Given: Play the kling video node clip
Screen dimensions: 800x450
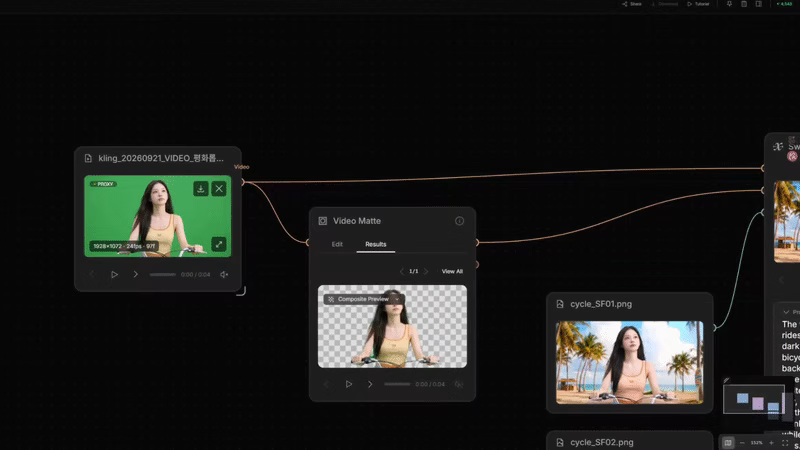Looking at the screenshot, I should pyautogui.click(x=114, y=274).
